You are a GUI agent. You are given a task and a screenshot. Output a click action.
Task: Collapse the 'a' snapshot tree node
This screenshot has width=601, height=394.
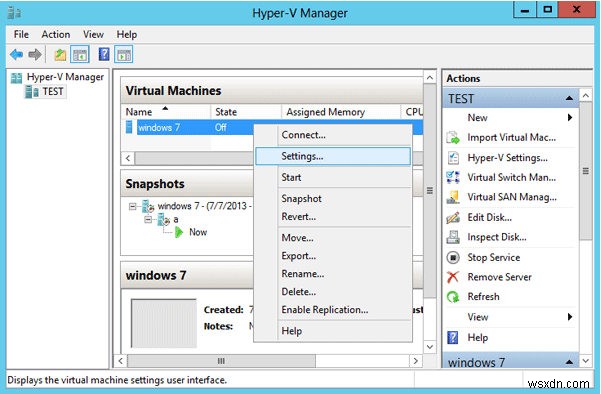[x=148, y=220]
